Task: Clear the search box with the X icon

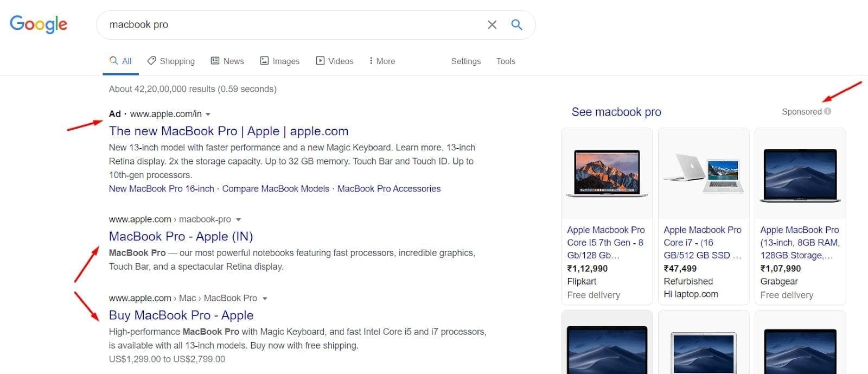Action: point(492,24)
